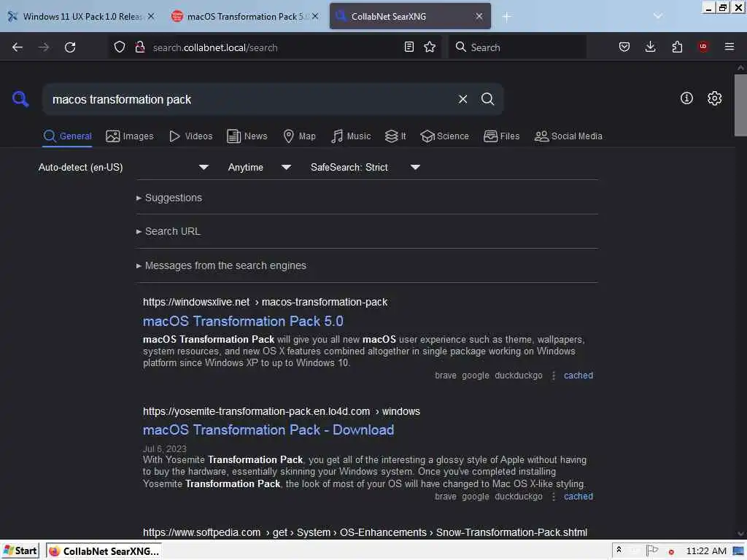The height and width of the screenshot is (560, 747).
Task: Toggle reader view icon in address bar
Action: [409, 47]
